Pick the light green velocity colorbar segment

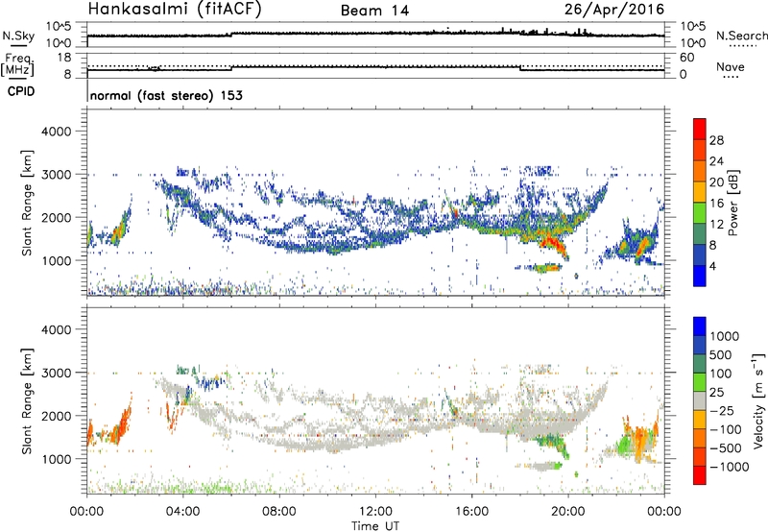pos(700,382)
